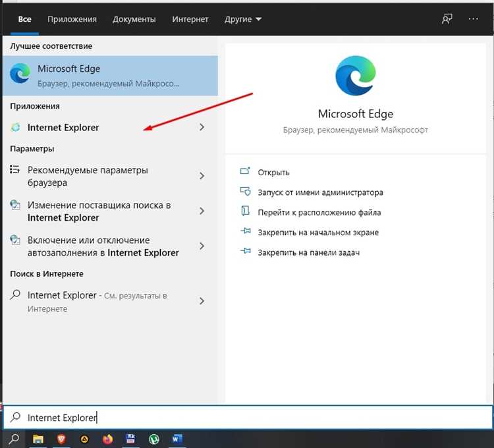
Task: Open Firefox from the taskbar
Action: pos(108,438)
